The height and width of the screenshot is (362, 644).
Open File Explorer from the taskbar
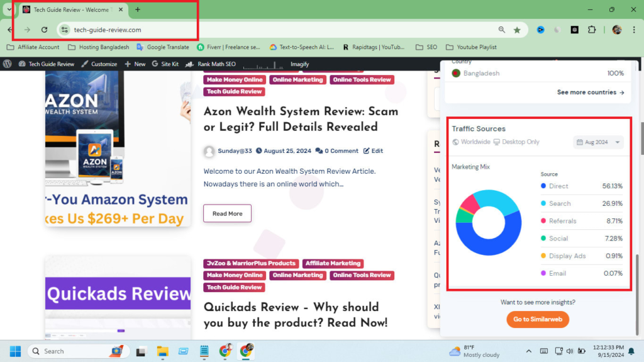coord(163,351)
